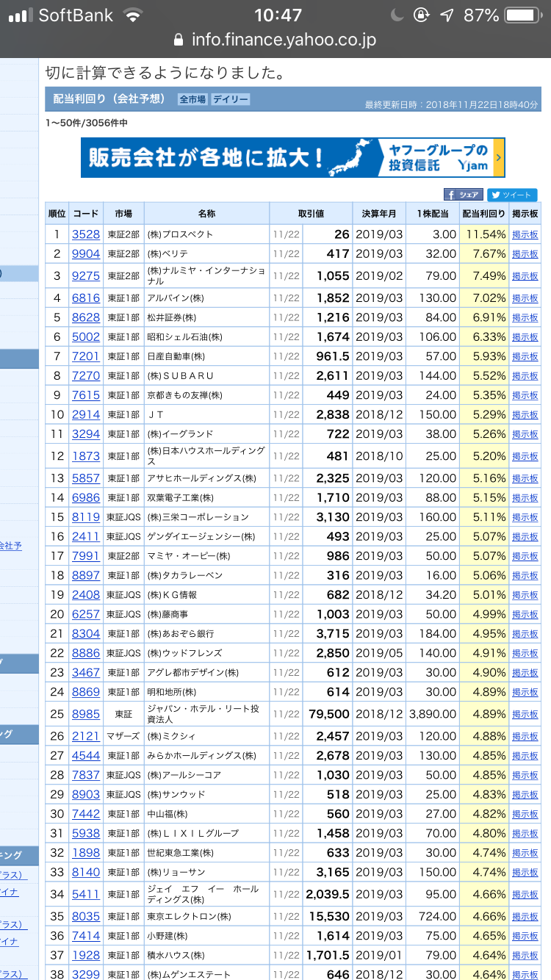The height and width of the screenshot is (980, 551).
Task: Tap the Twitter tweet button
Action: click(512, 195)
